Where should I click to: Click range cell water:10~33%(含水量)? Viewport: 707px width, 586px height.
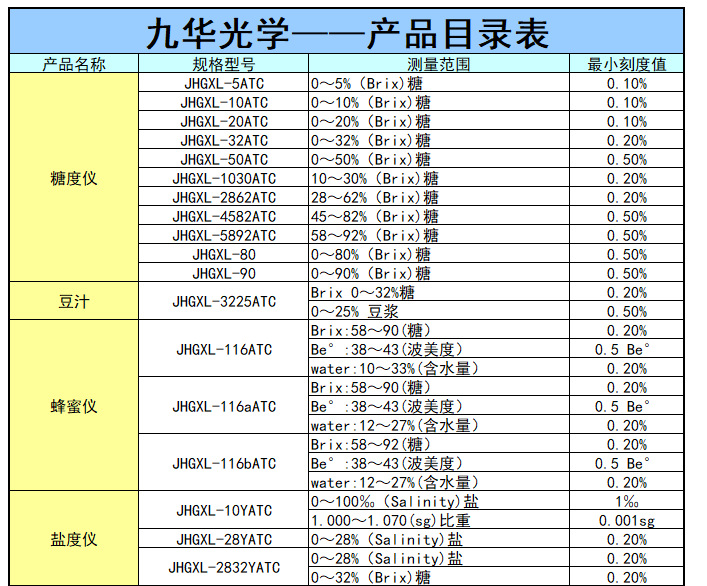tap(439, 368)
